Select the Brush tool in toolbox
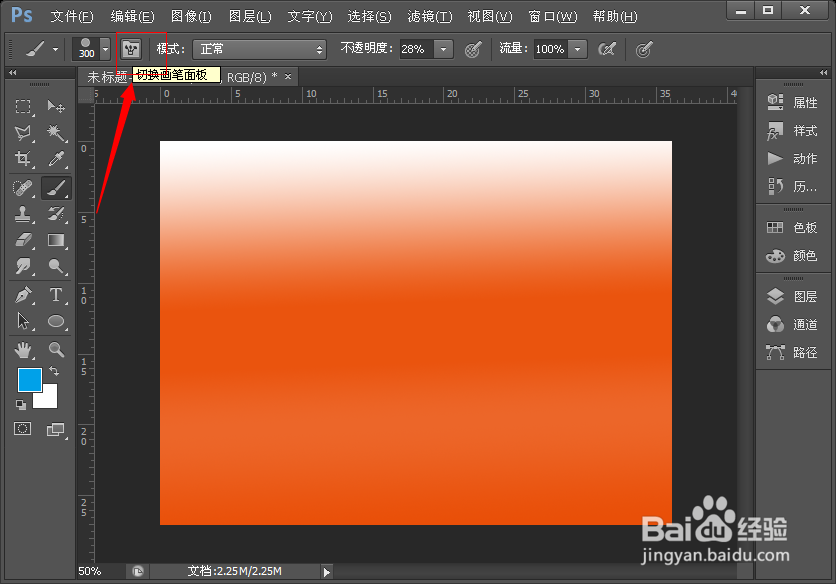 [x=56, y=188]
